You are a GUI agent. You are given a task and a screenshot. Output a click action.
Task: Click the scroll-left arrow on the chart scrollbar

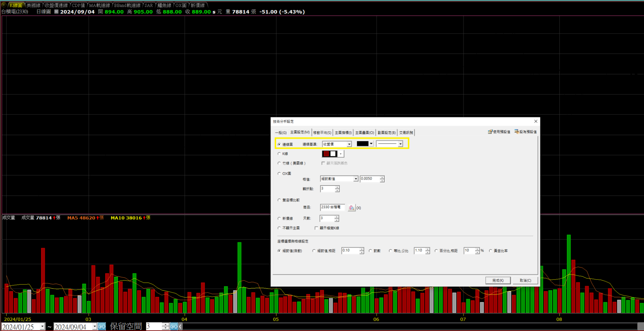coord(180,326)
